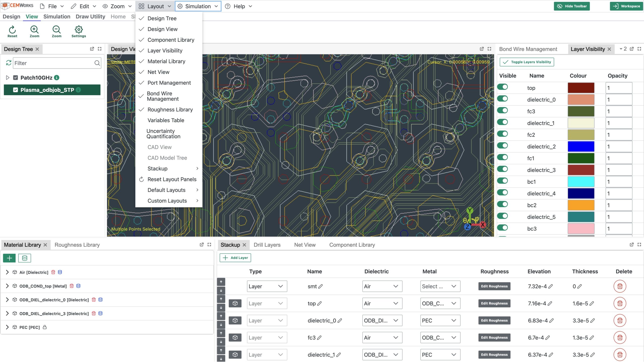Uncheck the Patch10GHz checkbox
The height and width of the screenshot is (362, 644).
16,78
